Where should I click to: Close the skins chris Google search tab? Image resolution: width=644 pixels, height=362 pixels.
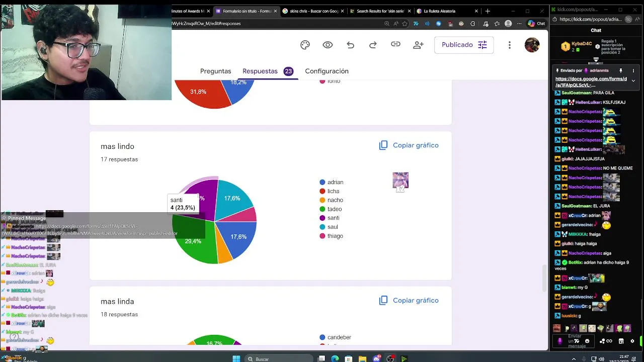[x=343, y=11]
